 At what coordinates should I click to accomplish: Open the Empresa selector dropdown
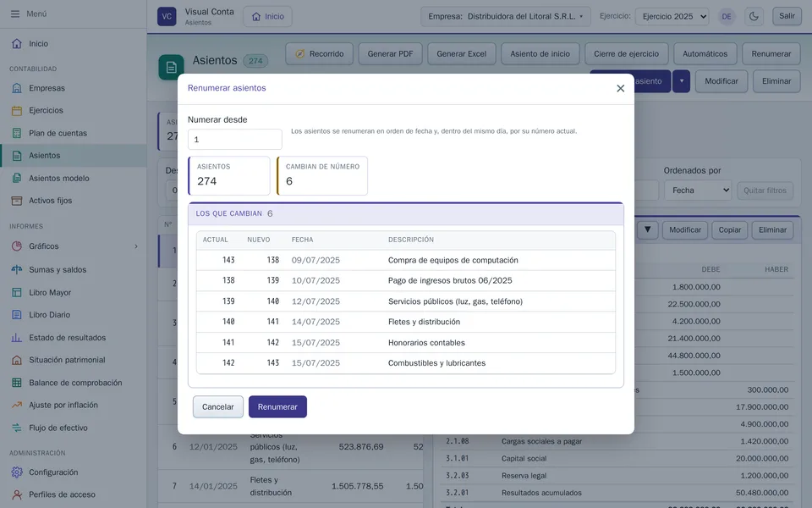[x=505, y=16]
